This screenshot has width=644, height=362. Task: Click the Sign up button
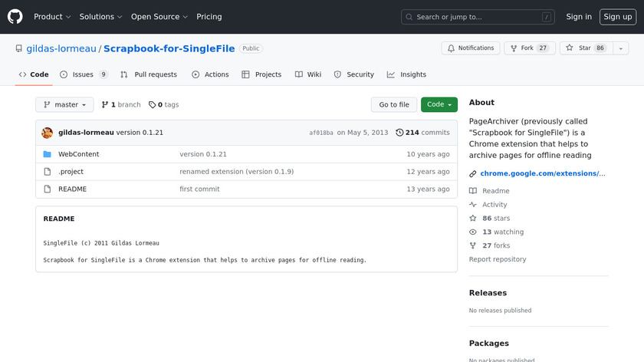(x=616, y=17)
